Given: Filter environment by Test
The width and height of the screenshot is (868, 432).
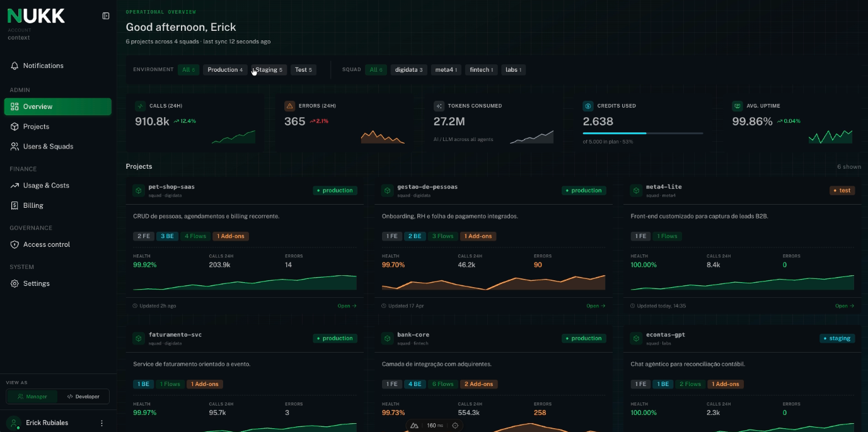Looking at the screenshot, I should (303, 70).
